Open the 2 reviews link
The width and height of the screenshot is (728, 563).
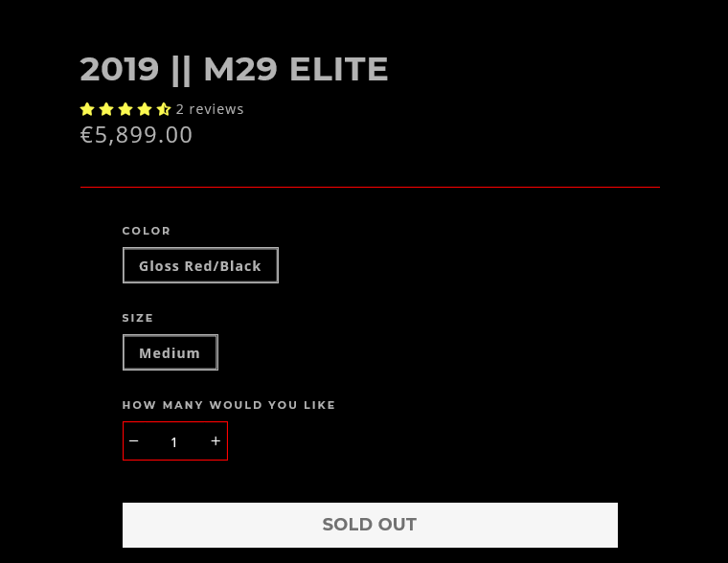pos(210,109)
